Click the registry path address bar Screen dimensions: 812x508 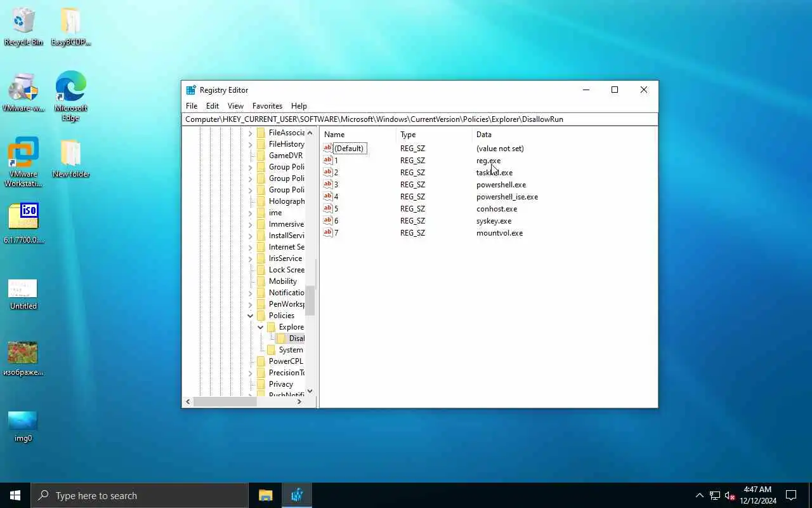(x=420, y=119)
